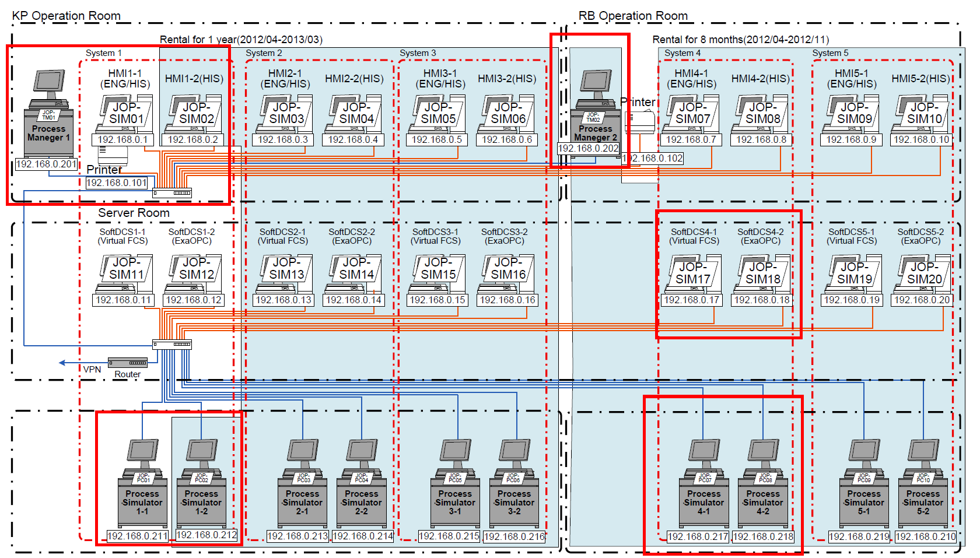Click IP address 192.168.0.202

(x=589, y=149)
